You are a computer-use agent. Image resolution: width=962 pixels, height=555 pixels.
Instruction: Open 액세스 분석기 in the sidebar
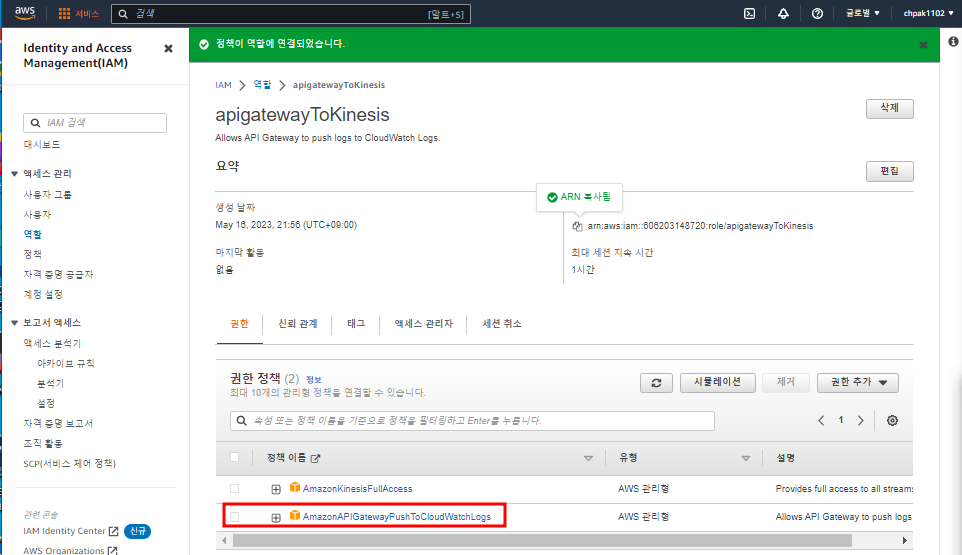pyautogui.click(x=52, y=343)
